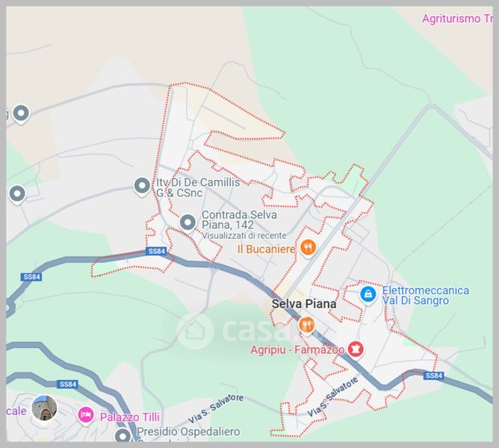Click the Il Bucaniere text label

click(x=267, y=249)
